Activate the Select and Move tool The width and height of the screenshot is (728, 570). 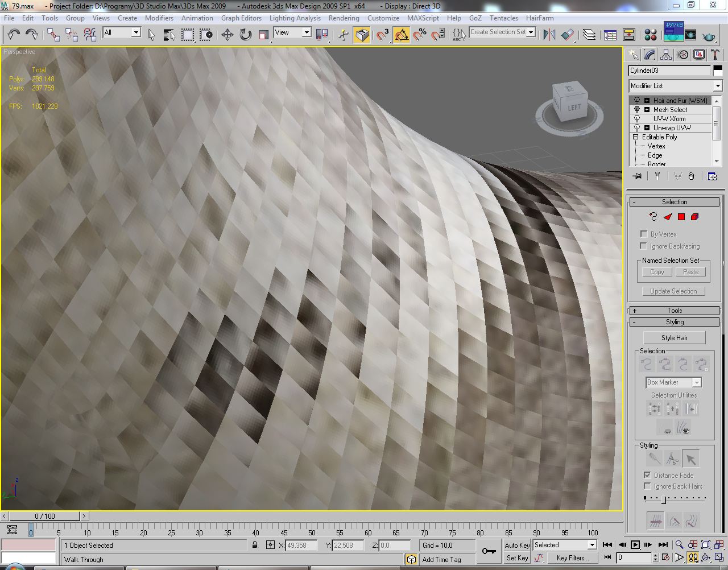click(227, 35)
